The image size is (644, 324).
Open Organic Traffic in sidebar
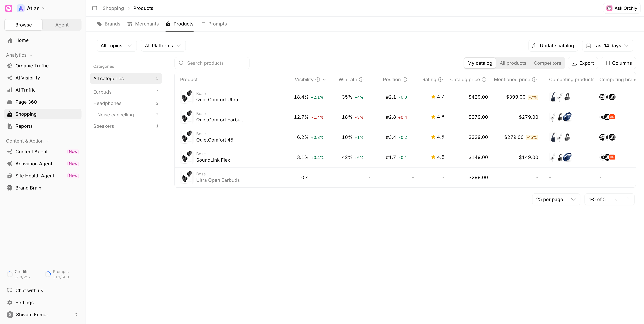point(43,66)
